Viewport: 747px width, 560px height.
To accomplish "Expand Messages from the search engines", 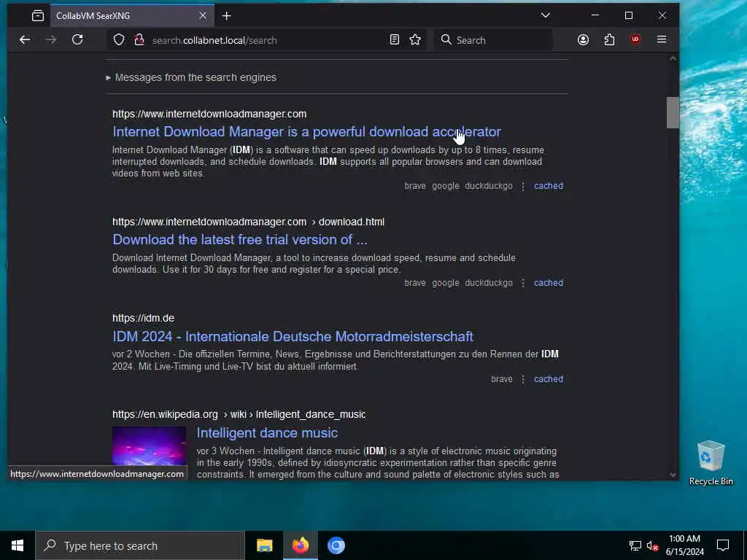I will pyautogui.click(x=191, y=77).
